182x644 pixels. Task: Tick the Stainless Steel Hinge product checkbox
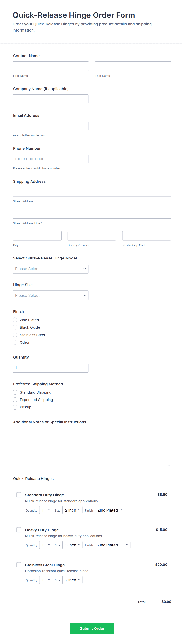click(19, 565)
